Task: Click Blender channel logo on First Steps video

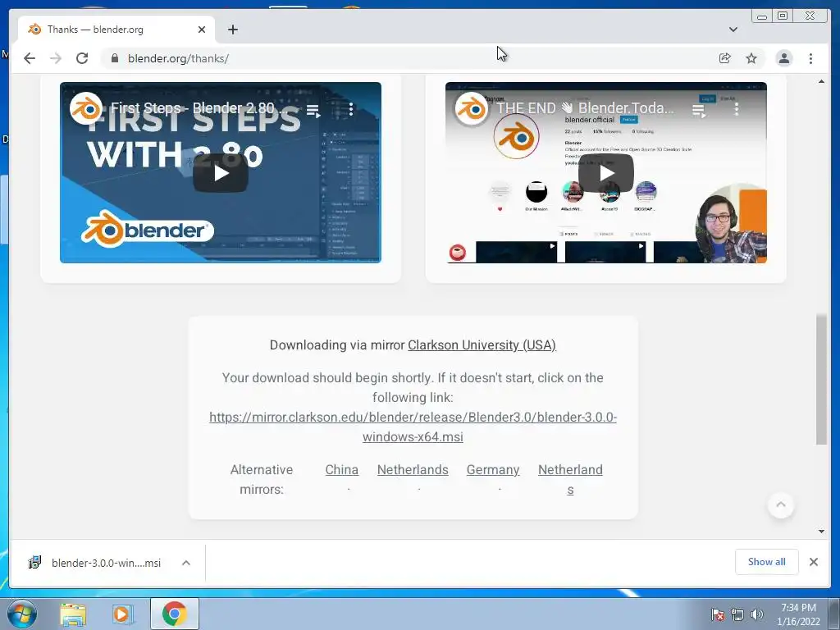Action: [x=86, y=109]
